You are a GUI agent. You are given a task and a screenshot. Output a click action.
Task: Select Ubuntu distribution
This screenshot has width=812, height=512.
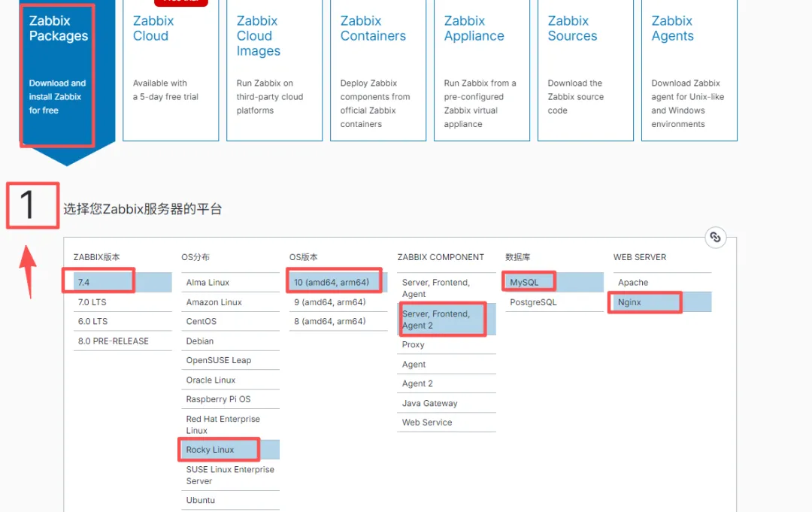[231, 500]
